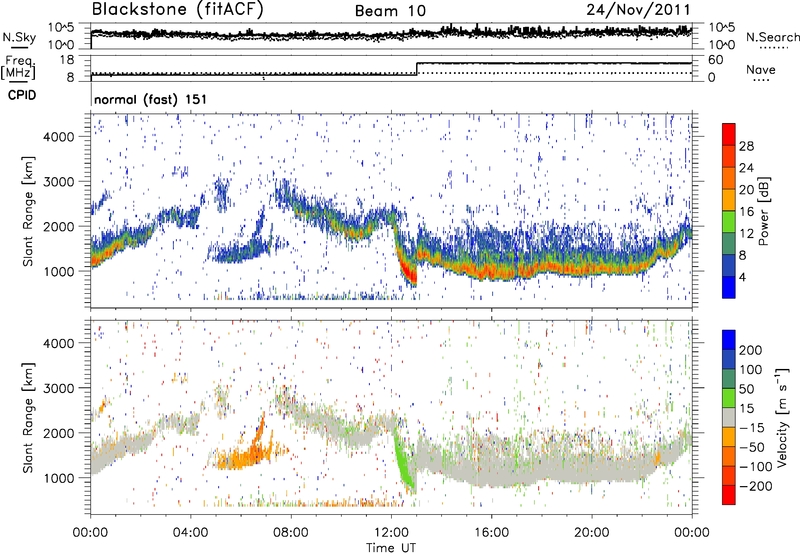Click the 'Blackstone (fitACF)' title text
The width and height of the screenshot is (800, 554).
[177, 9]
